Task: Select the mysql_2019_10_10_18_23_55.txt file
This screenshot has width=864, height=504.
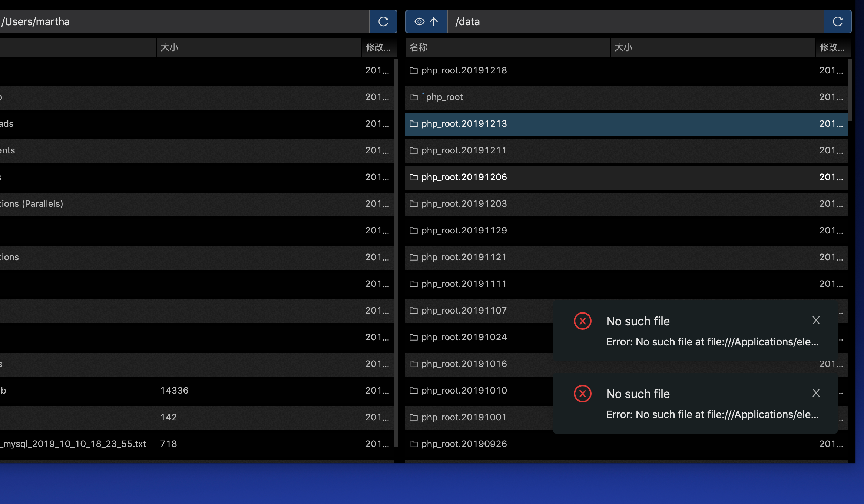Action: [74, 444]
